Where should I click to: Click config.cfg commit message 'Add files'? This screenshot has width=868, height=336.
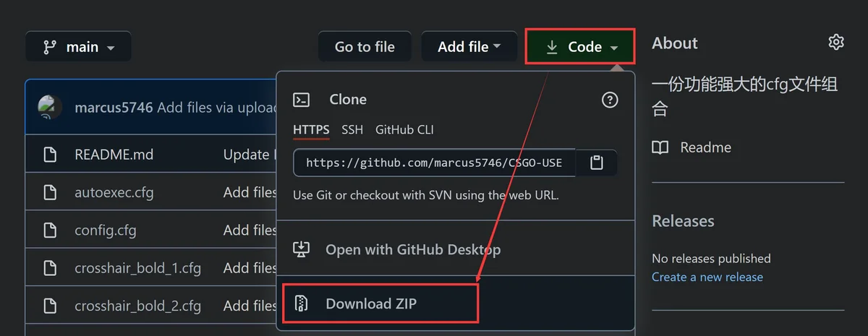coord(250,231)
